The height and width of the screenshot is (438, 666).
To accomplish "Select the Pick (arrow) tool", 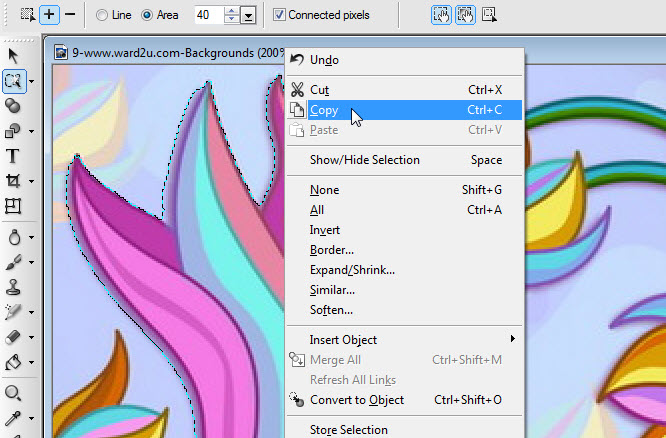I will point(14,55).
